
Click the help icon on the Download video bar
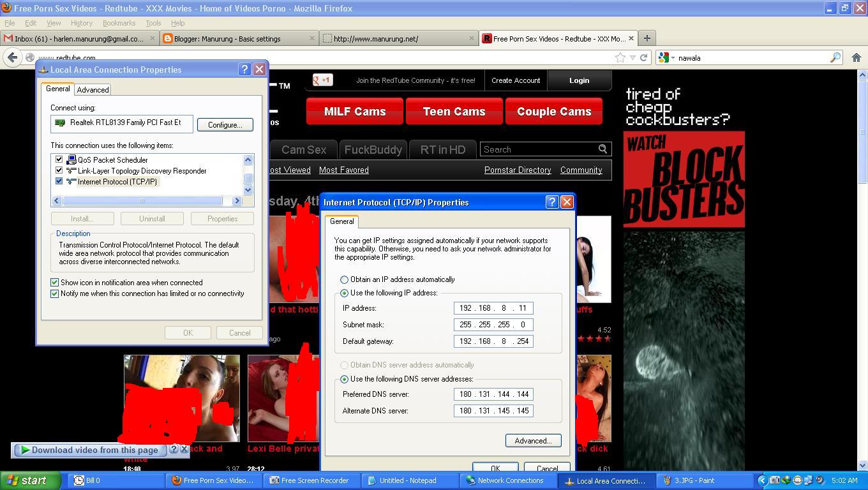(x=173, y=450)
